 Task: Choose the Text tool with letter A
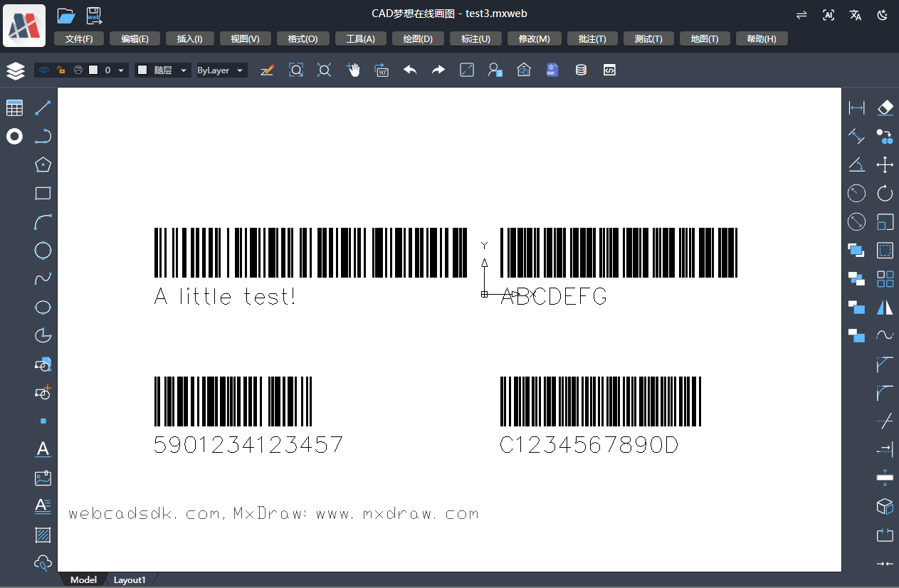click(43, 449)
